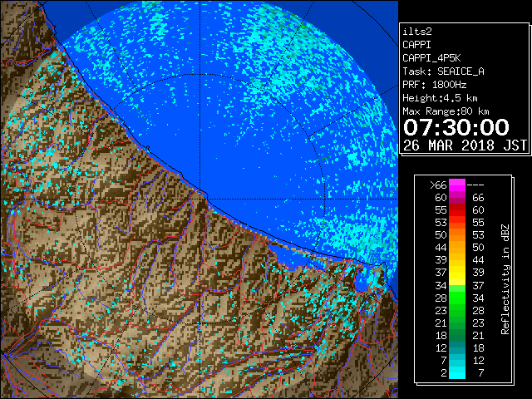
Task: Click the '>66' legend label
Action: click(x=438, y=185)
